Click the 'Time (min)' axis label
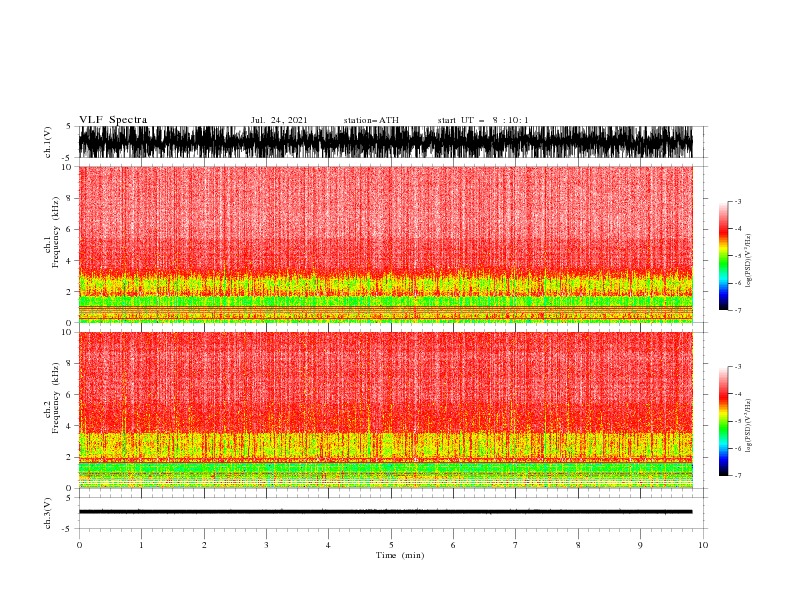792x612 pixels. coord(400,555)
